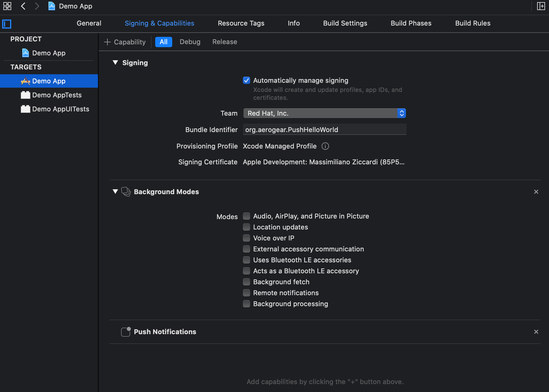Click the Demo AppTests target bundle icon
Screen dimensions: 549x392
coord(26,95)
